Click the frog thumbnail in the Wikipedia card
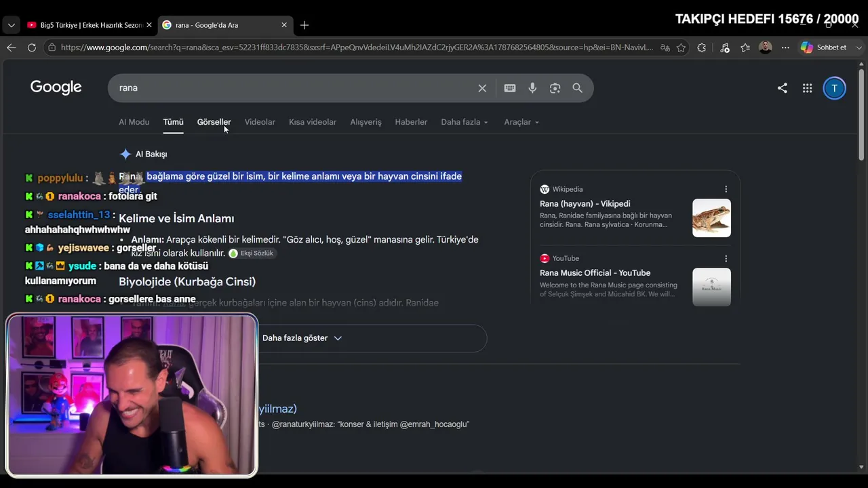Image resolution: width=868 pixels, height=488 pixels. (711, 218)
